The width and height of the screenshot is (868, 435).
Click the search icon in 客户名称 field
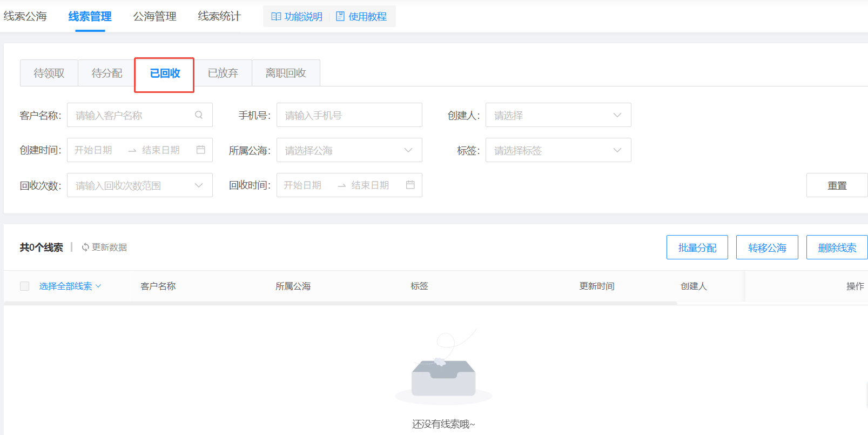199,115
